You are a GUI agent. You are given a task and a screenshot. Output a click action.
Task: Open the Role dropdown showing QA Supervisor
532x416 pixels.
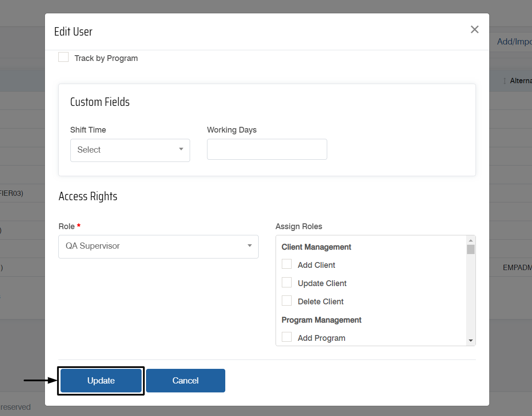point(158,246)
